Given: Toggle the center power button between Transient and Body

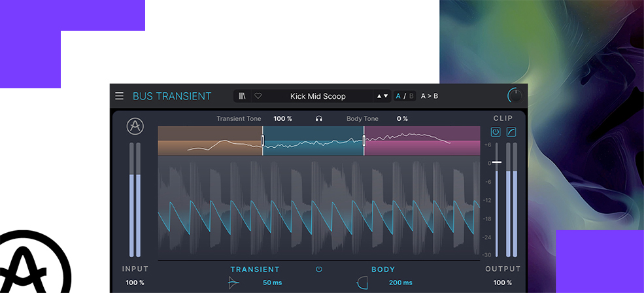Looking at the screenshot, I should (x=319, y=269).
